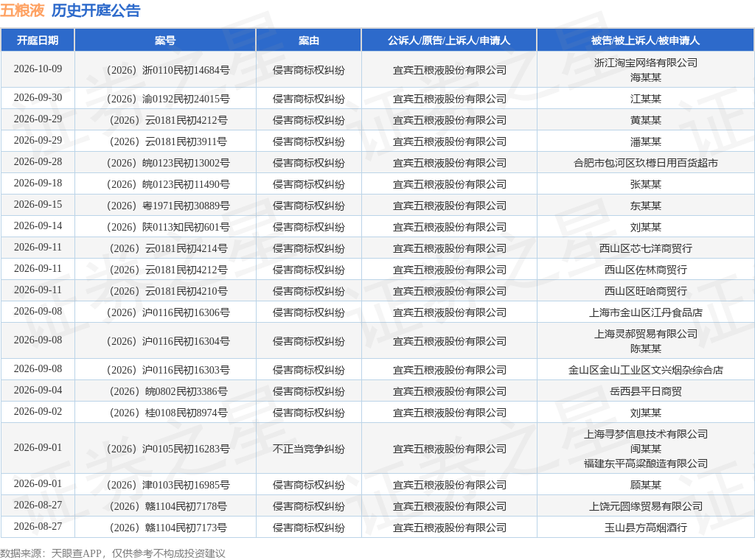Screen dimensions: 755x560
Task: Click the 历史开庭公告 heading
Action: [x=96, y=10]
